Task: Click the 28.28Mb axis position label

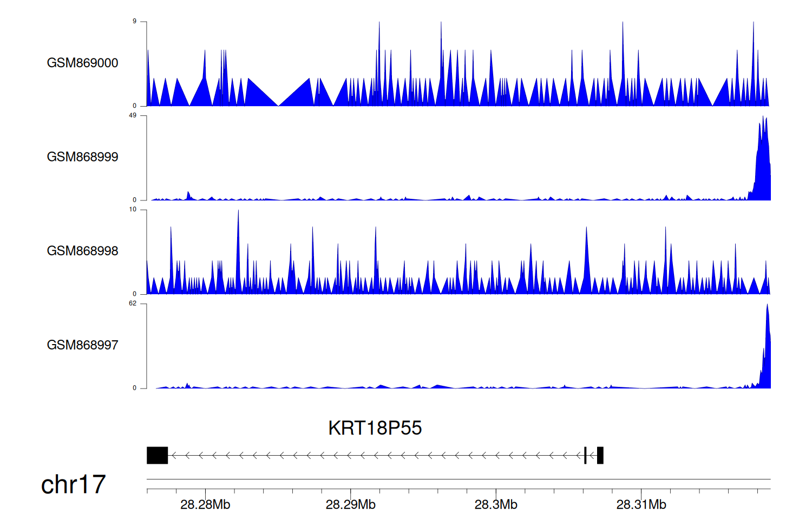Action: (x=205, y=505)
